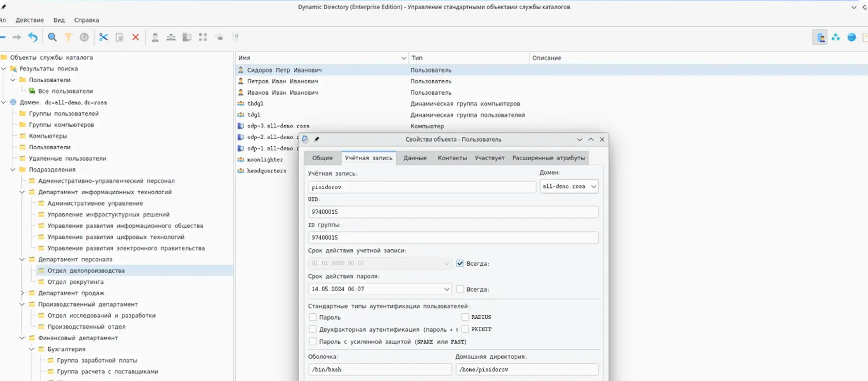The height and width of the screenshot is (381, 868).
Task: Collapse the Подразделения tree node
Action: point(13,170)
